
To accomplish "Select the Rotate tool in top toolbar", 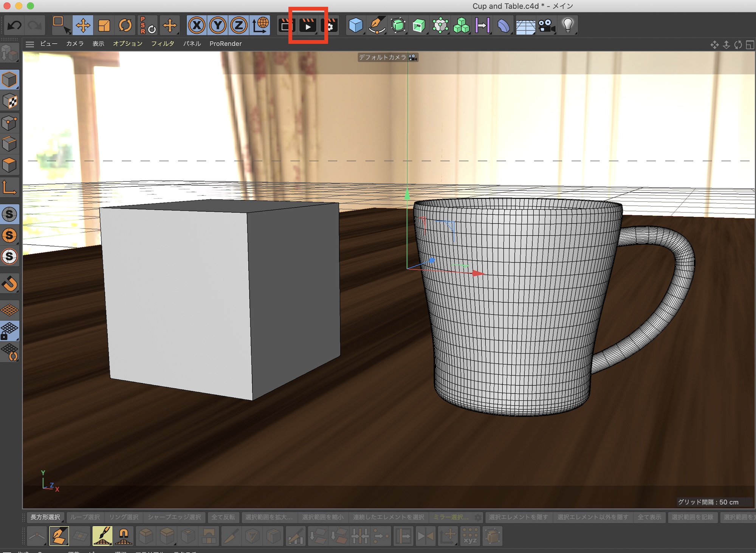I will pyautogui.click(x=125, y=26).
